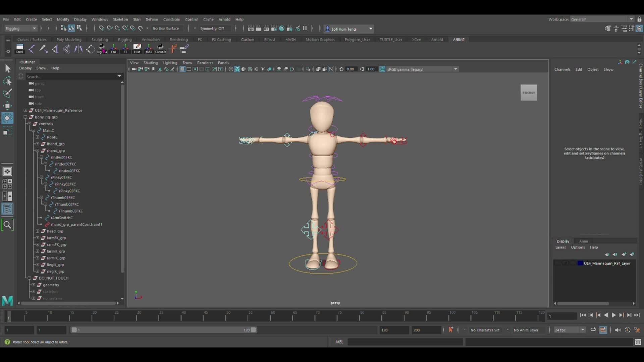Run the CleanTr shelf script icon
Viewport: 644px width, 362px height.
[x=160, y=49]
